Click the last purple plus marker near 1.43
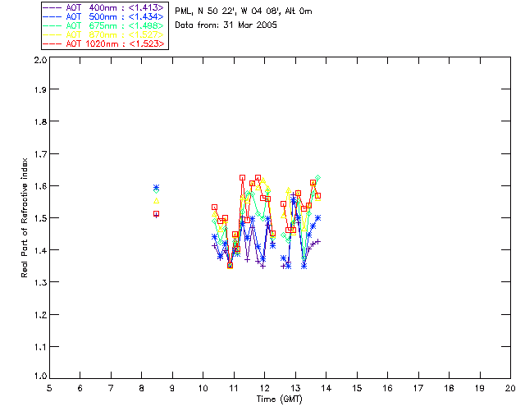The width and height of the screenshot is (525, 420). pos(317,241)
